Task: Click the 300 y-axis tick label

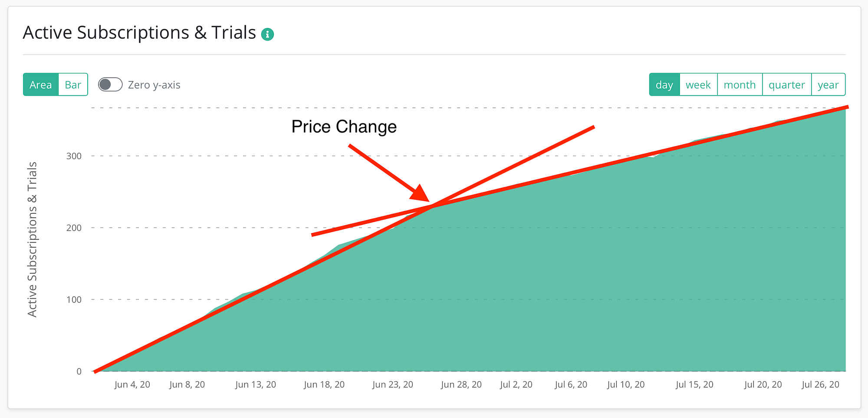Action: tap(74, 156)
